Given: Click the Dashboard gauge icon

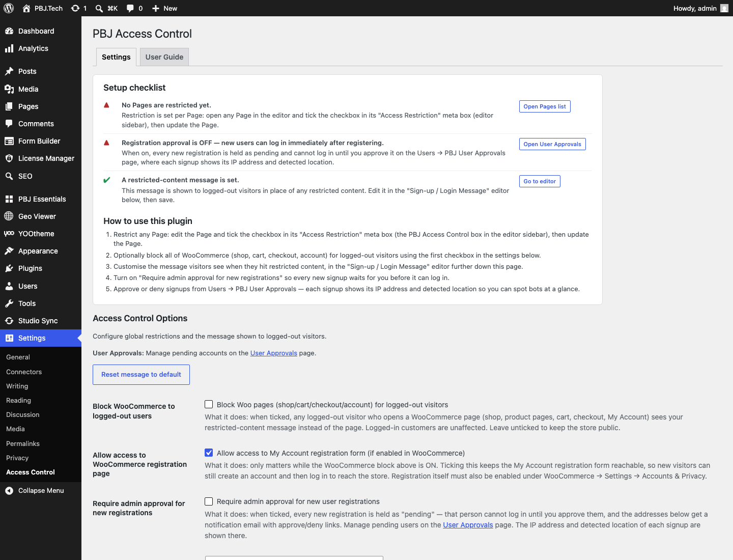Looking at the screenshot, I should (9, 31).
